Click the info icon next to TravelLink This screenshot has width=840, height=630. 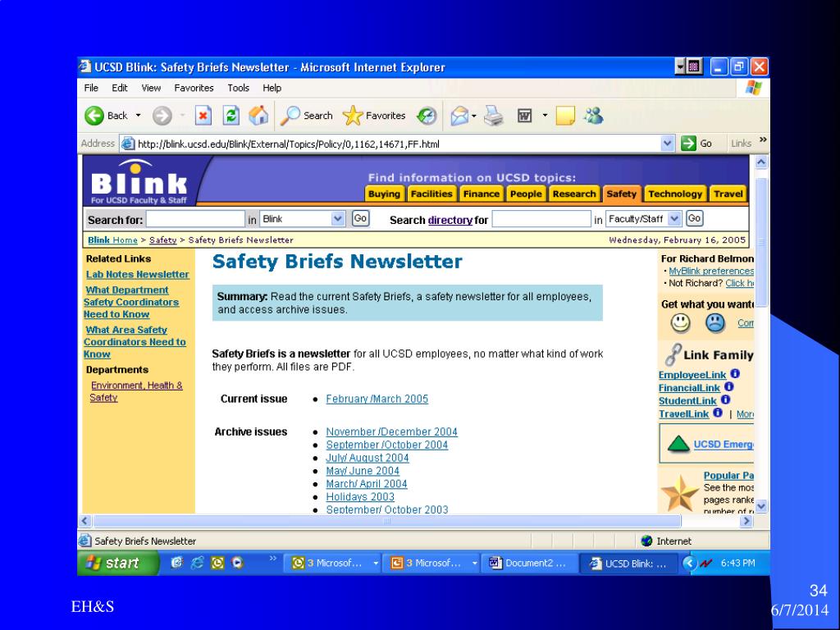(718, 413)
